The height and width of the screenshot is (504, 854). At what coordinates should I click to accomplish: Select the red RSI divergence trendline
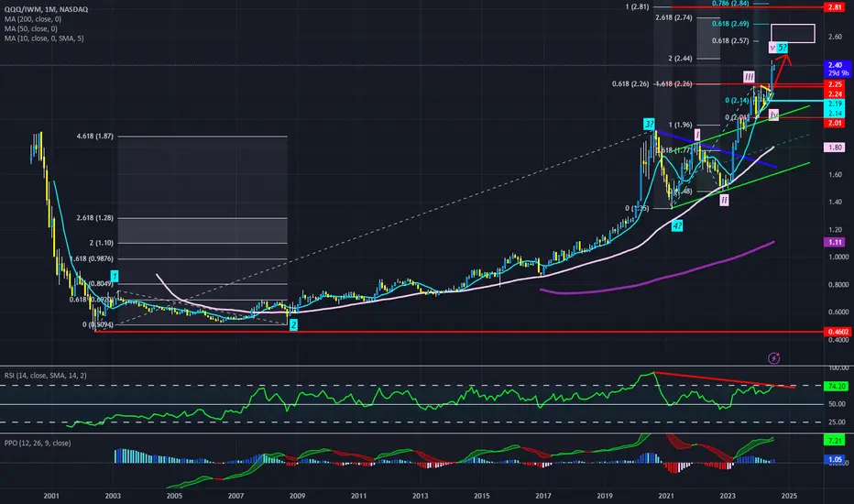[725, 379]
